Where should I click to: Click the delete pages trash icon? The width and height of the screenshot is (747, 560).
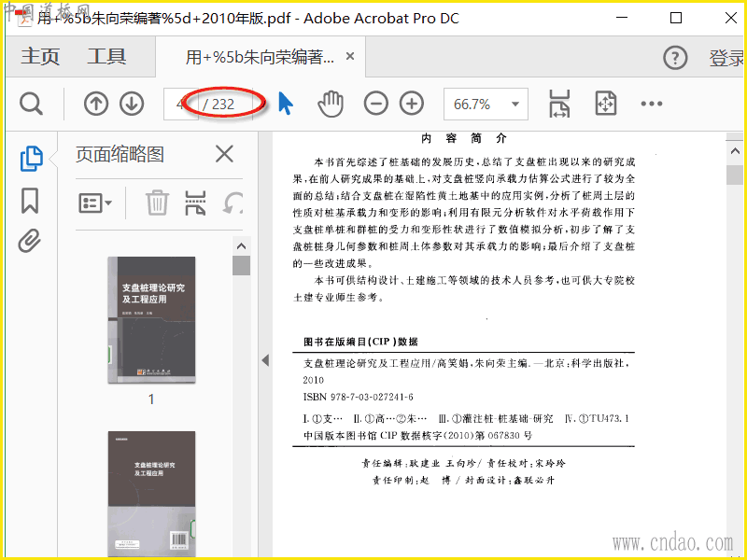pyautogui.click(x=157, y=203)
